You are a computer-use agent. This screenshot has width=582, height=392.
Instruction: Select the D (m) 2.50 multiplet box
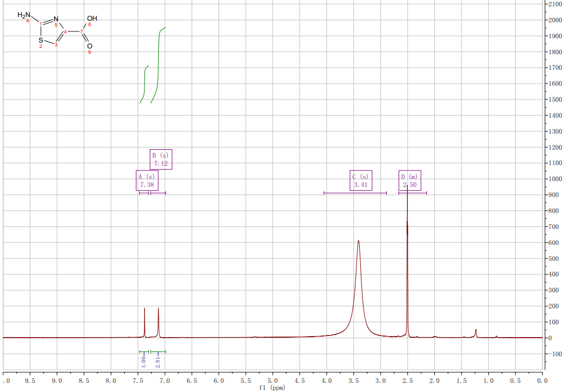point(410,181)
